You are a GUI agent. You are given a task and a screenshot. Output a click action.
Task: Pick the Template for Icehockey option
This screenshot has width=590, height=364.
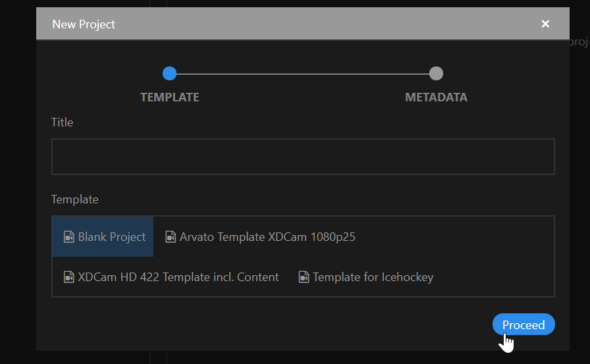tap(366, 277)
